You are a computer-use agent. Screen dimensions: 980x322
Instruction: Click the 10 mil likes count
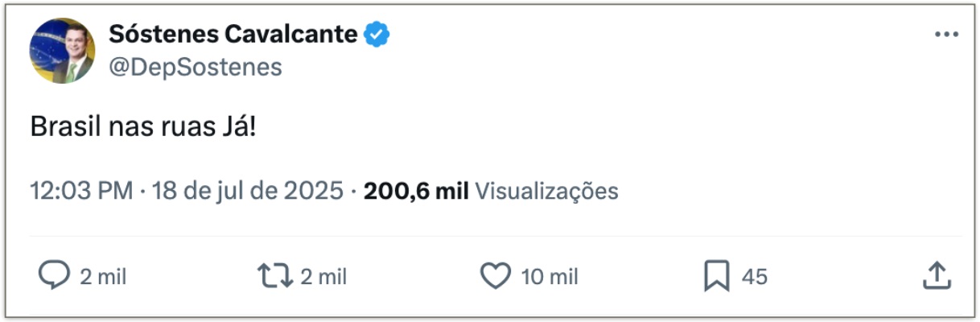coord(550,277)
